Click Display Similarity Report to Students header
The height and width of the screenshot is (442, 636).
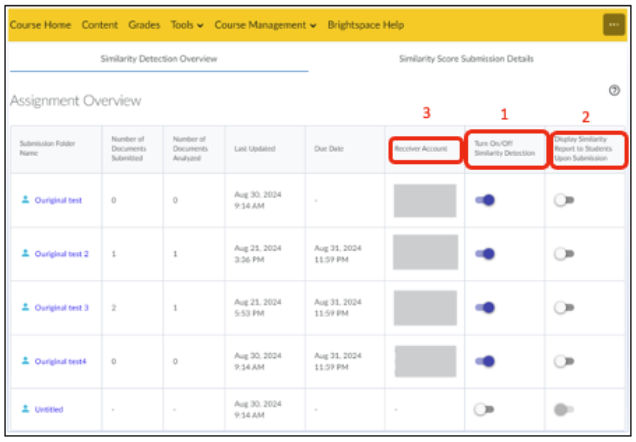point(583,148)
